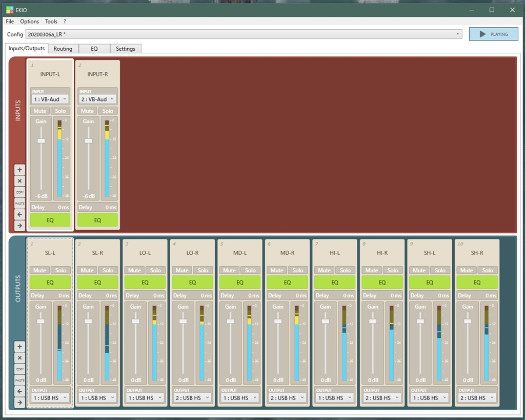Add an output channel using the plus icon
The width and height of the screenshot is (525, 420).
point(19,347)
